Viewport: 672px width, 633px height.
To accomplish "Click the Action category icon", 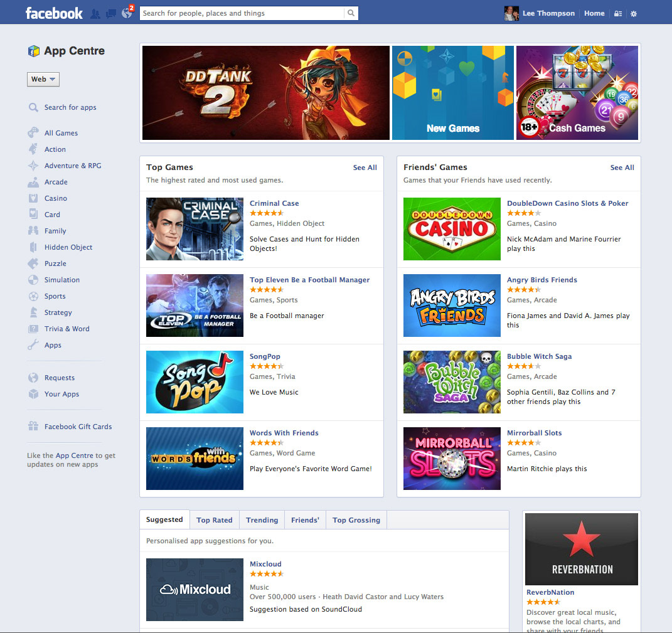I will click(x=33, y=149).
